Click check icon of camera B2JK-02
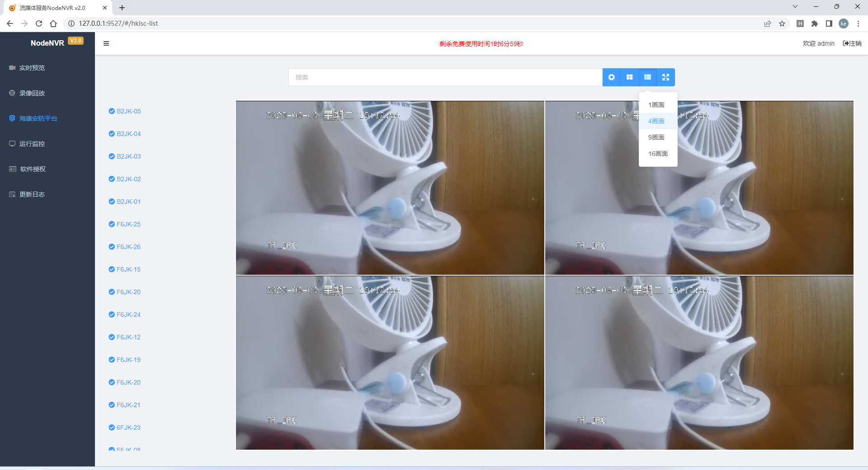Screen dimensions: 868x470 tap(112, 179)
